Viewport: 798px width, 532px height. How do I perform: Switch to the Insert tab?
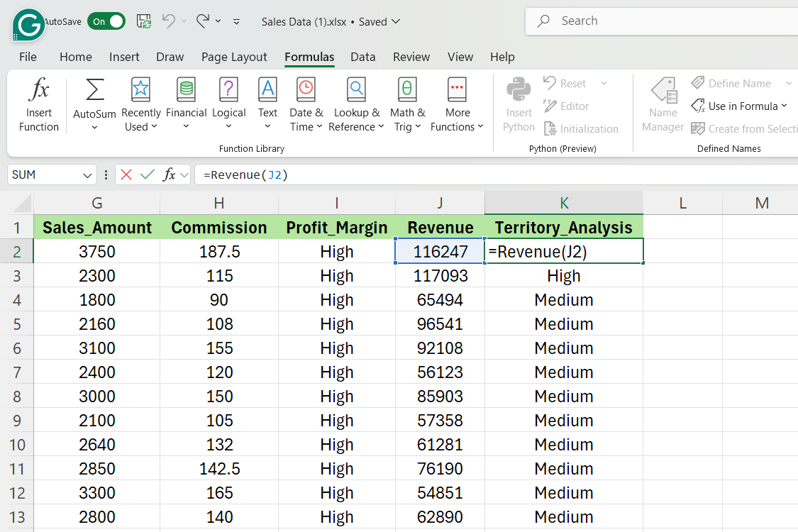(124, 57)
